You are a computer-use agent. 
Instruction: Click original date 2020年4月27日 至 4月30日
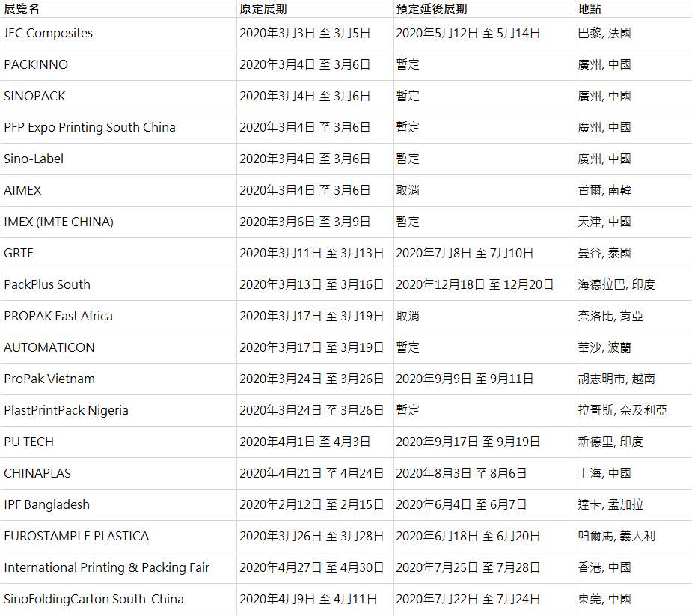coord(311,567)
